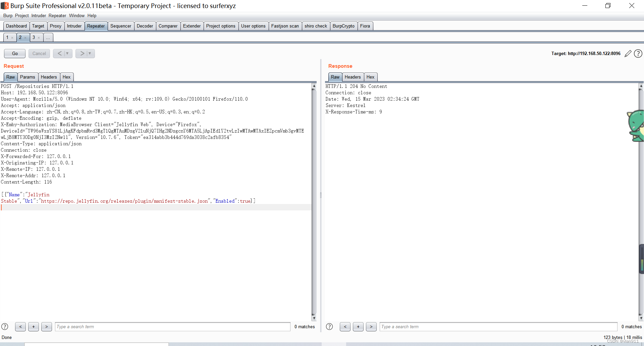Open the Repeater menu

[57, 16]
